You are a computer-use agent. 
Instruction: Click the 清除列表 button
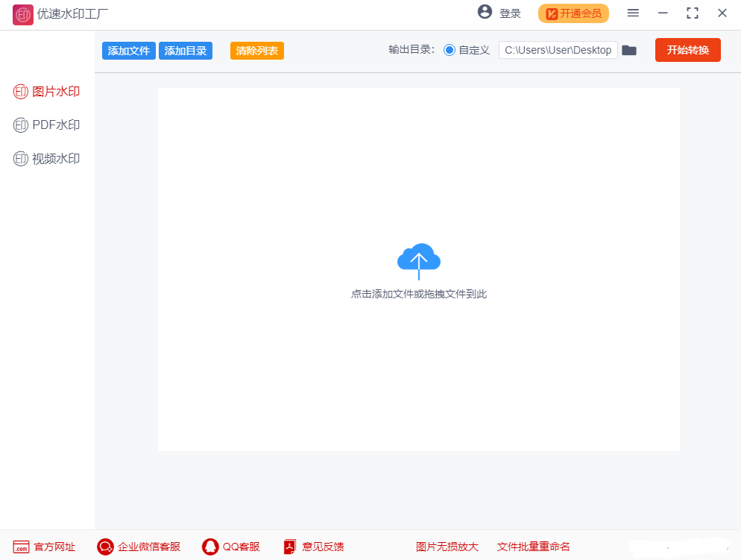(x=257, y=51)
